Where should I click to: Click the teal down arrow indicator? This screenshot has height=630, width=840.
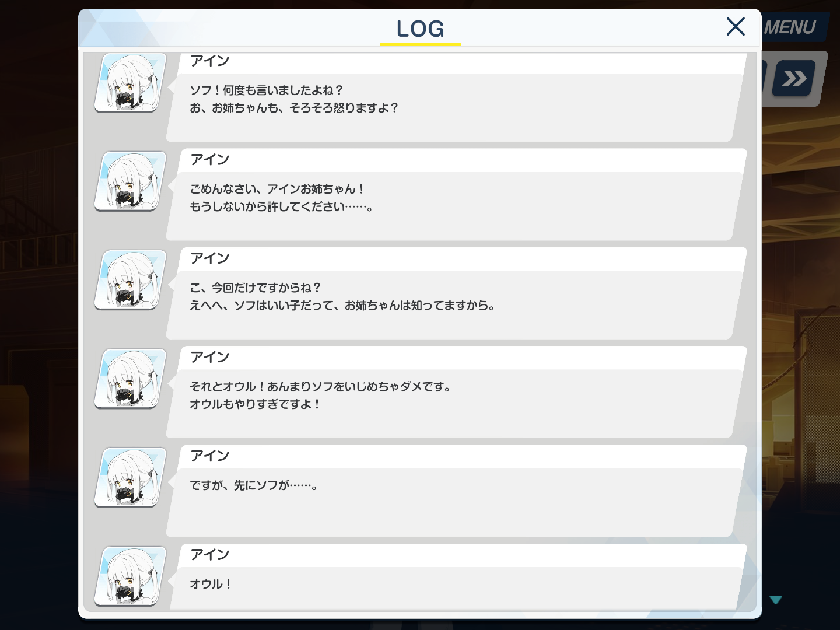tap(775, 600)
